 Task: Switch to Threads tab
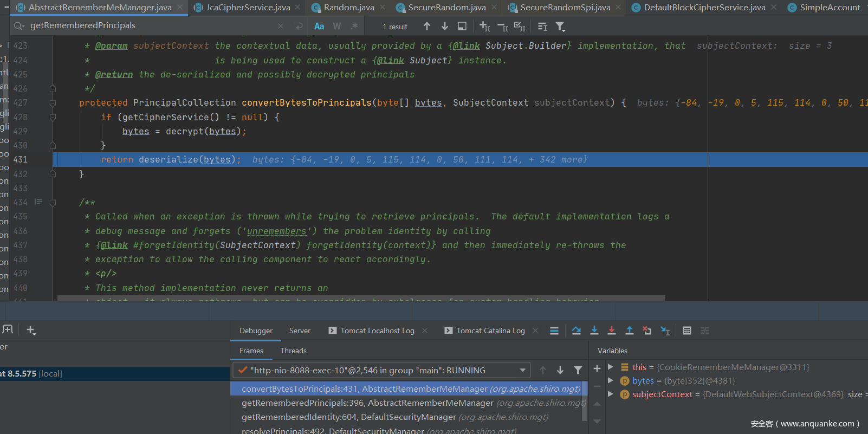click(x=293, y=351)
